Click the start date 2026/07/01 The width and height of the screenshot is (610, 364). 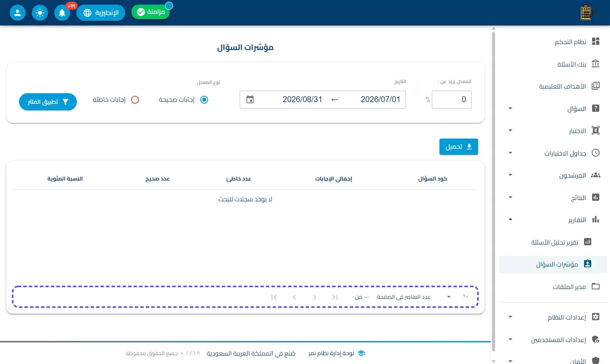pyautogui.click(x=381, y=100)
